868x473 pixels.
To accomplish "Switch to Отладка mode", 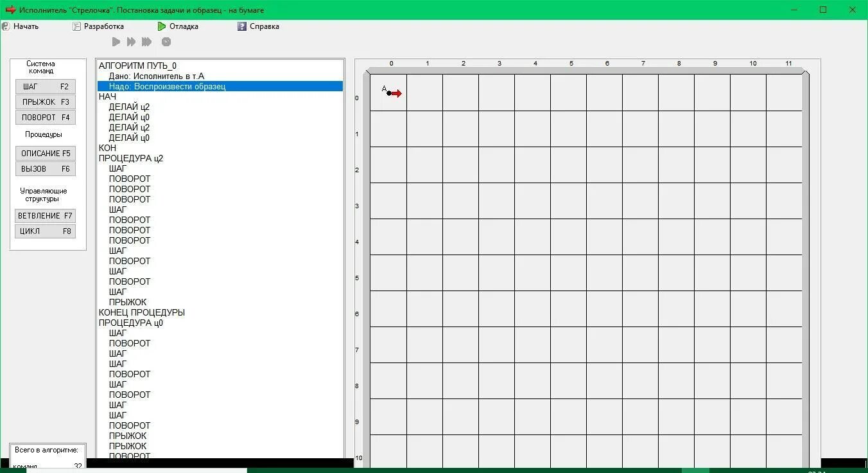I will tap(178, 26).
